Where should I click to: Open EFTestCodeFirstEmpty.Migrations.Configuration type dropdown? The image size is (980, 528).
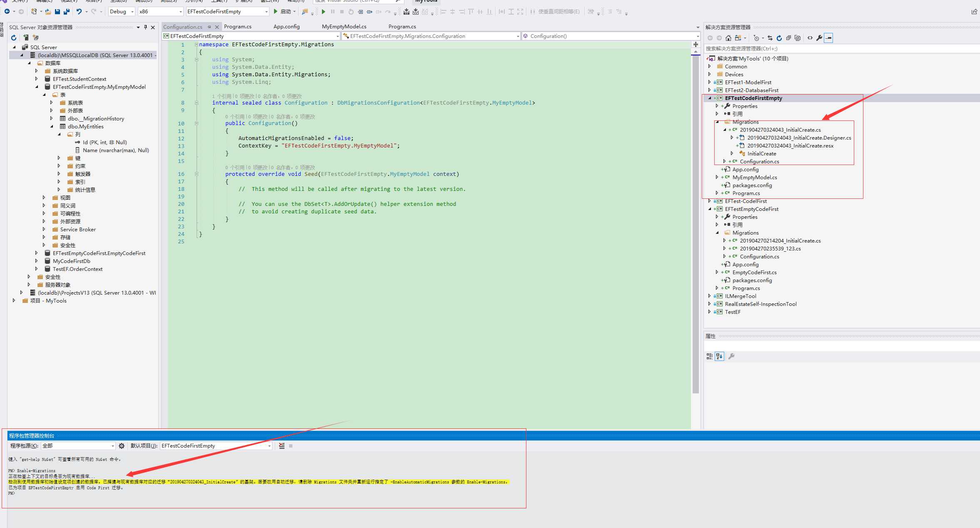coord(431,36)
